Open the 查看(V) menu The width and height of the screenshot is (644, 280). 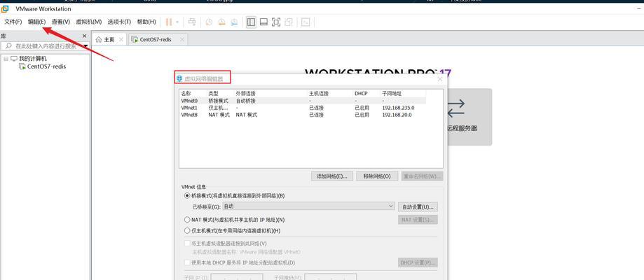click(x=61, y=22)
